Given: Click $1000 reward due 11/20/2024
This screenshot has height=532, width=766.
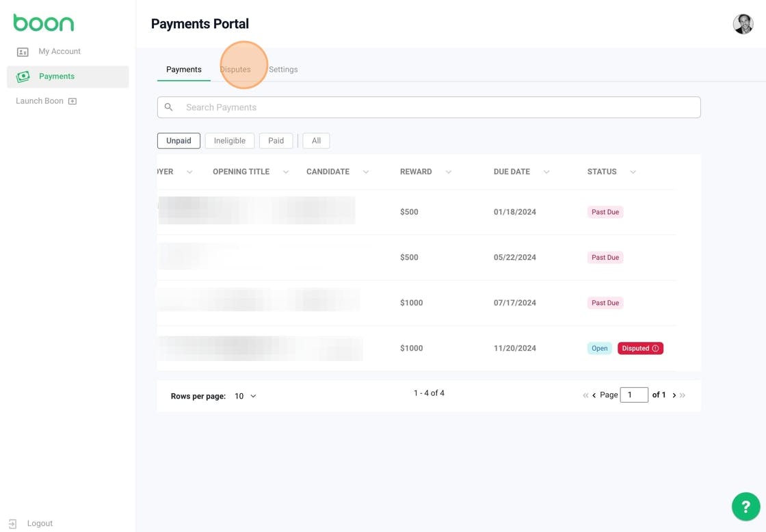Looking at the screenshot, I should tap(411, 348).
